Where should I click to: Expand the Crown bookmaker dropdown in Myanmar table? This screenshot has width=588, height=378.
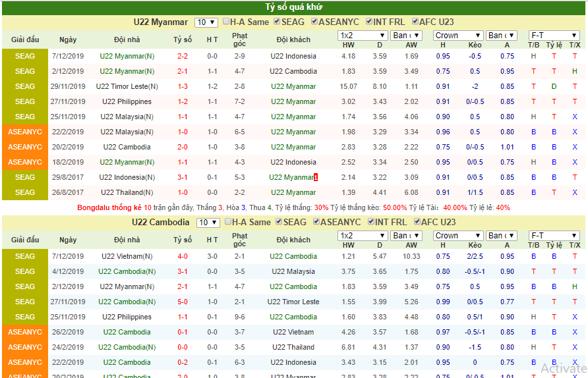tap(458, 36)
